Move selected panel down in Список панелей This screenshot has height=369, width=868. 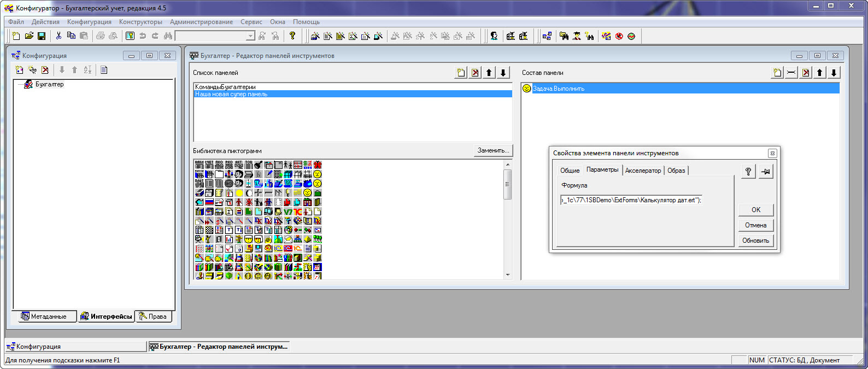click(x=503, y=73)
